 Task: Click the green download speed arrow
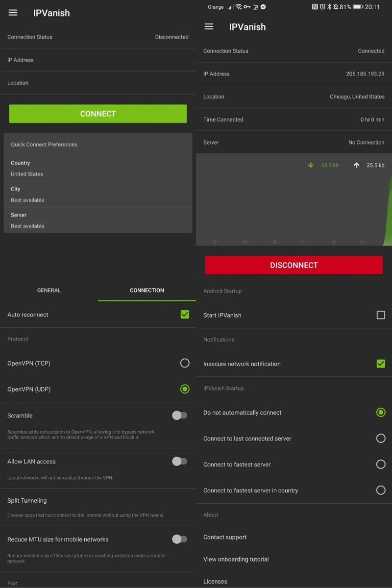[x=311, y=165]
